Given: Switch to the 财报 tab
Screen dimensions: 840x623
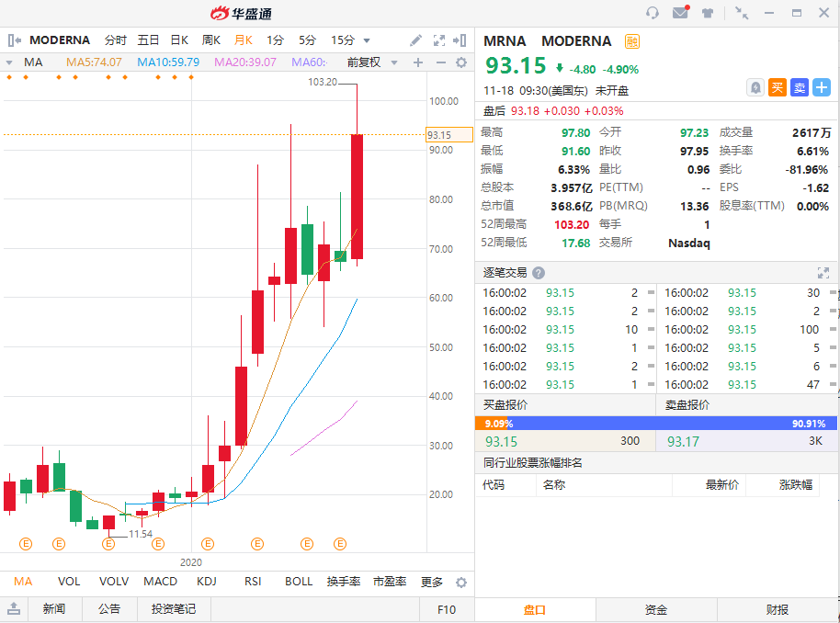Looking at the screenshot, I should (778, 609).
